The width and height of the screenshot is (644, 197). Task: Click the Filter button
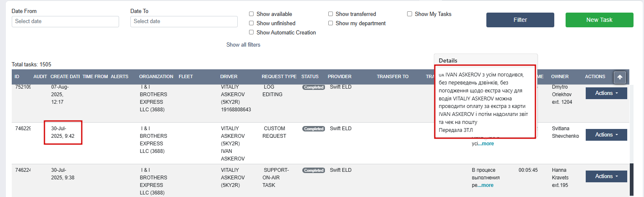[520, 20]
